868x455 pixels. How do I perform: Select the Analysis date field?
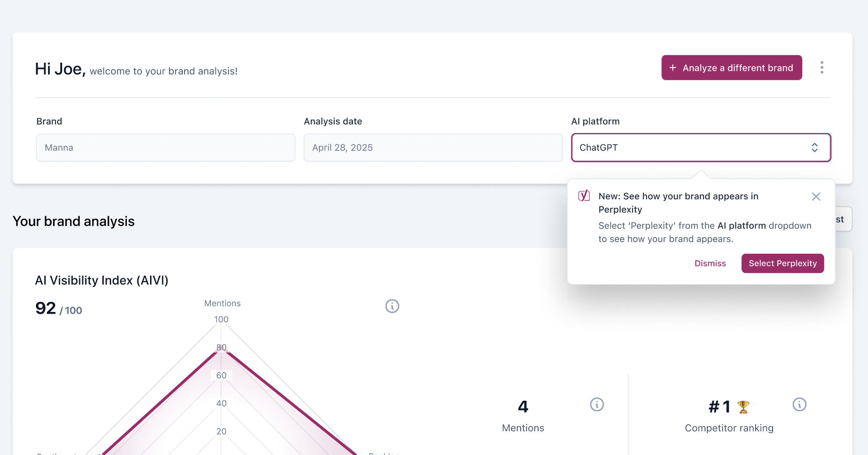pyautogui.click(x=433, y=147)
